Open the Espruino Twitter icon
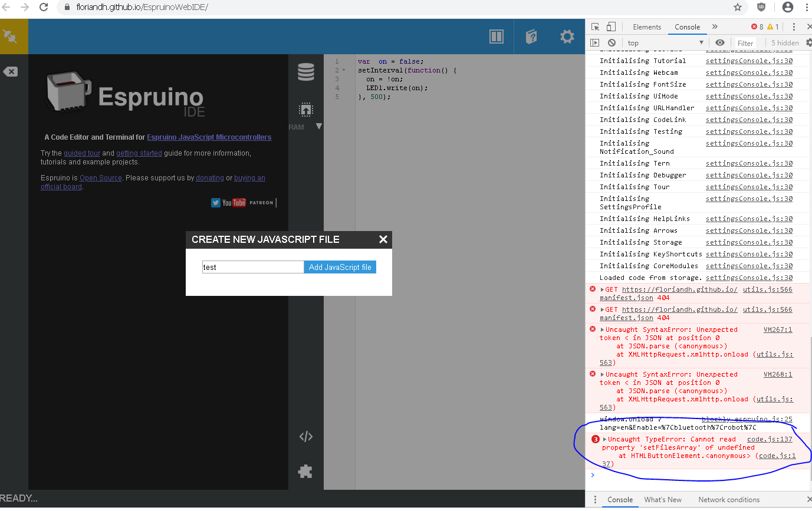 (216, 203)
